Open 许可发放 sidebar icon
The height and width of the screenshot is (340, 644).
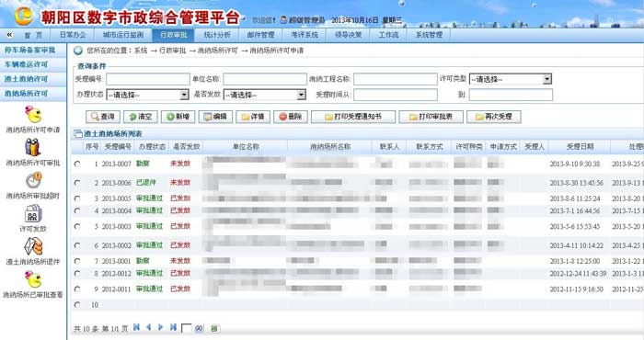[33, 213]
